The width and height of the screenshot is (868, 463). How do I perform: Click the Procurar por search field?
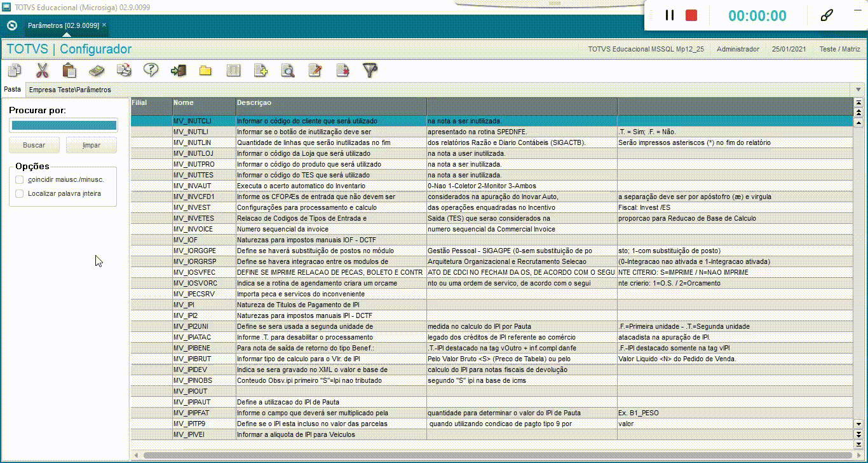63,125
